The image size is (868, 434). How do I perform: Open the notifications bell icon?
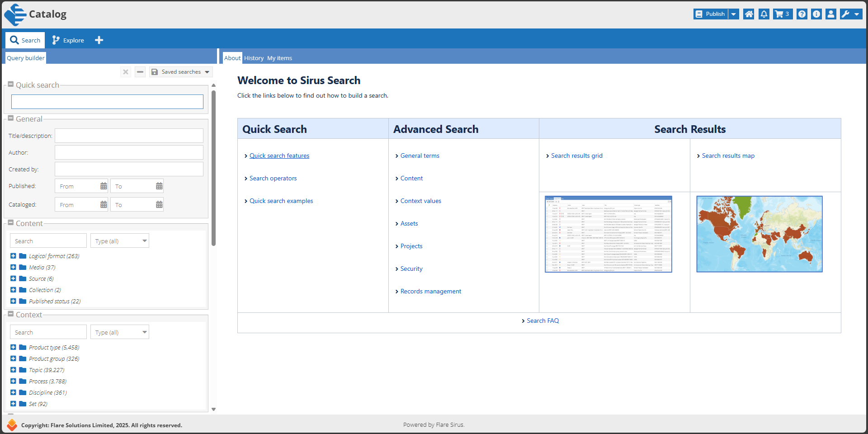pos(764,14)
